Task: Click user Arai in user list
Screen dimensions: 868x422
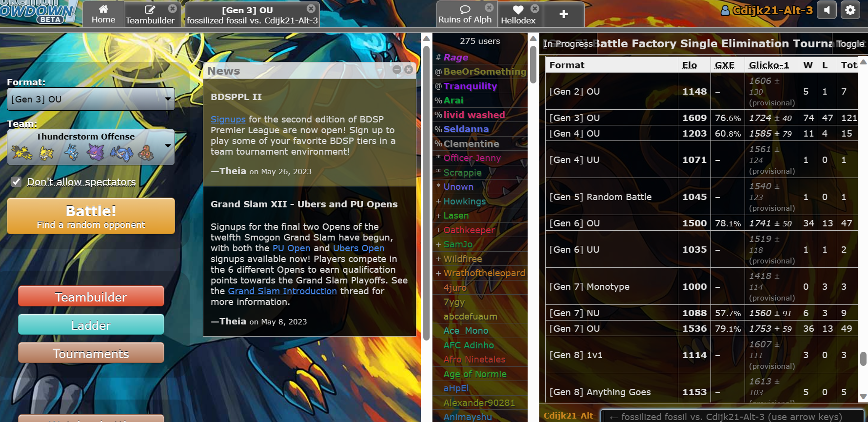Action: [x=480, y=100]
